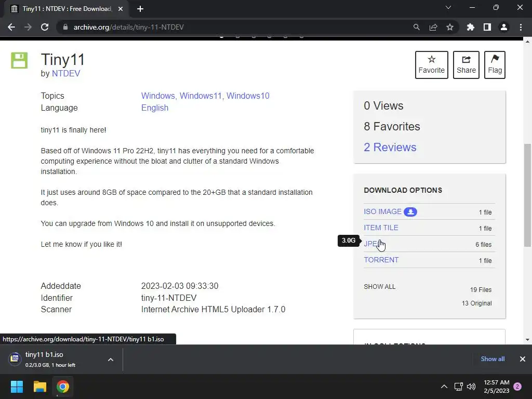Click the scrollbar up arrow
This screenshot has width=532, height=399.
(x=527, y=42)
